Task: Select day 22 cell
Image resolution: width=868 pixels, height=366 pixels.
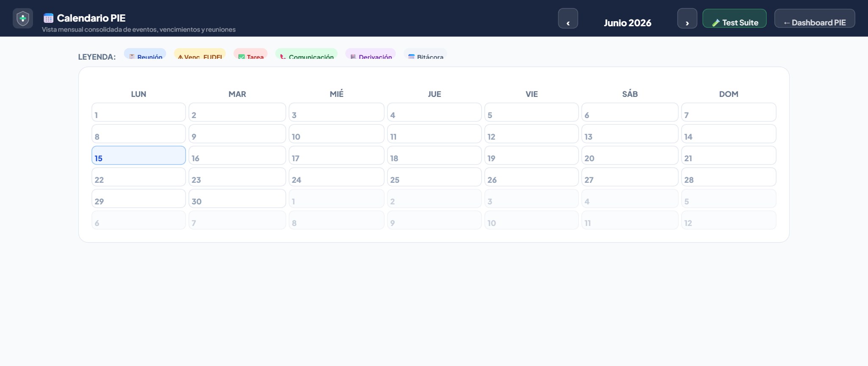Action: point(139,177)
